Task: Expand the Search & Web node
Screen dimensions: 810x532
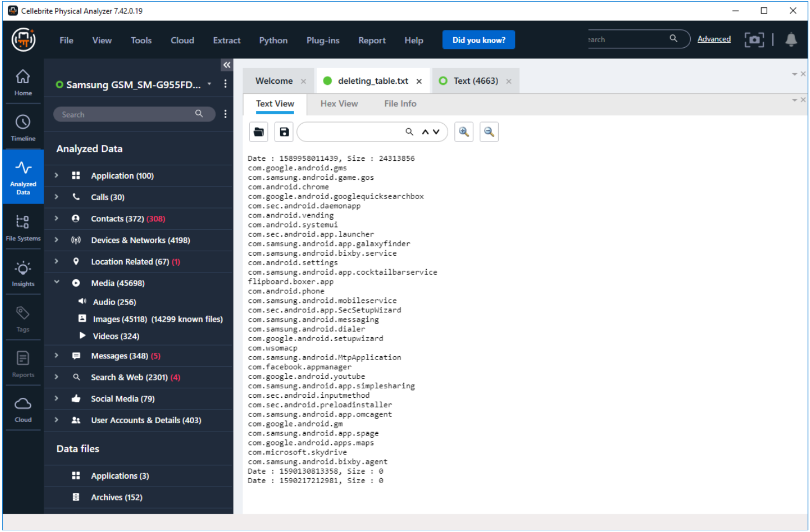Action: pos(57,377)
